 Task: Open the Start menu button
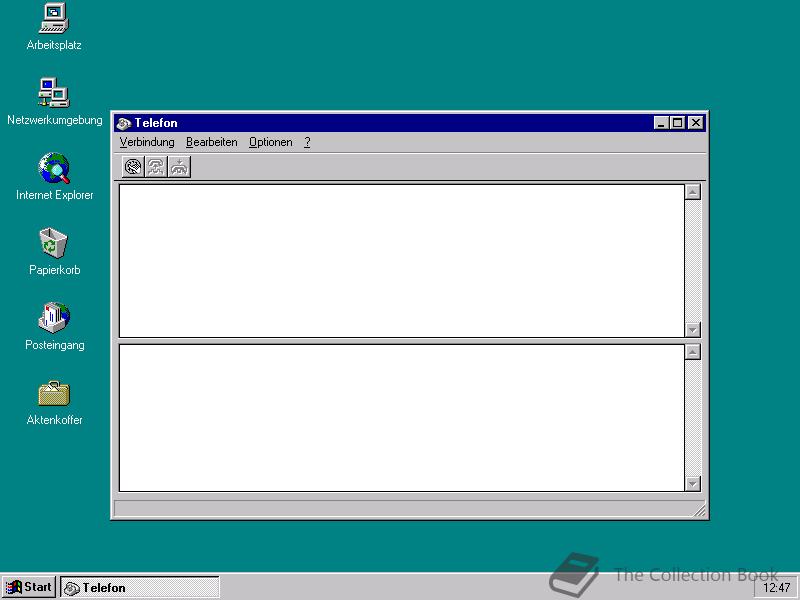pyautogui.click(x=29, y=587)
